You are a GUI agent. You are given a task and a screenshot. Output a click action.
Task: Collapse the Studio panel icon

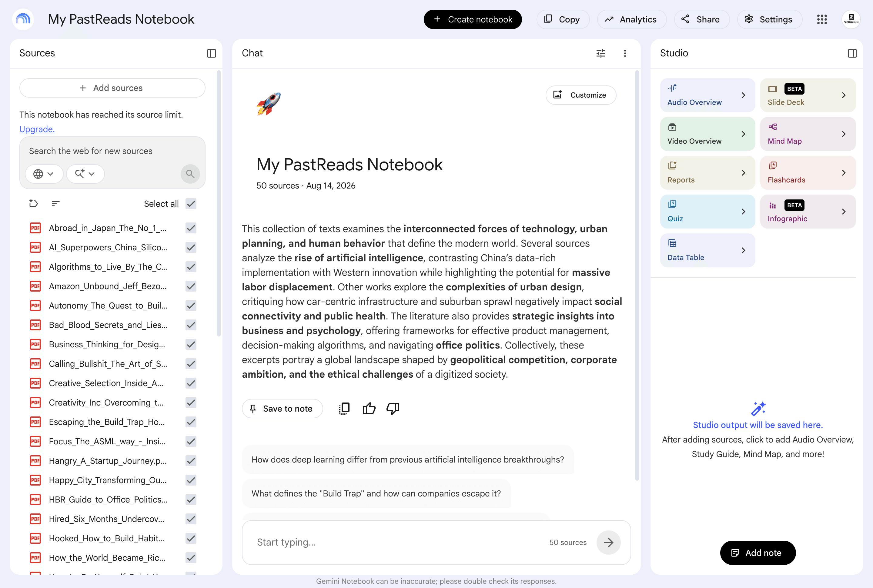tap(852, 53)
